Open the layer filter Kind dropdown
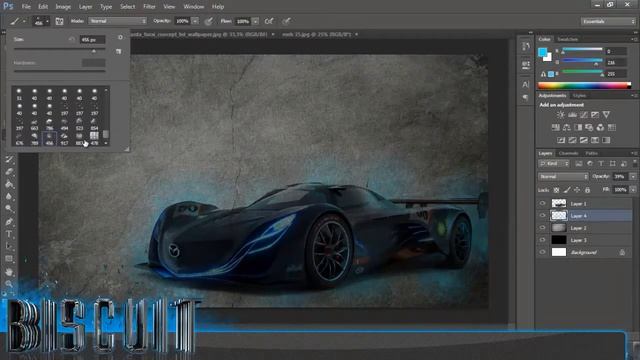 [554, 164]
